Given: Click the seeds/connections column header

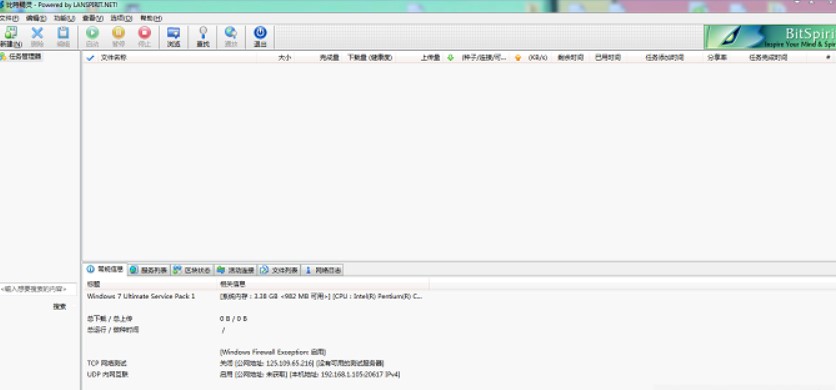Looking at the screenshot, I should pyautogui.click(x=484, y=58).
